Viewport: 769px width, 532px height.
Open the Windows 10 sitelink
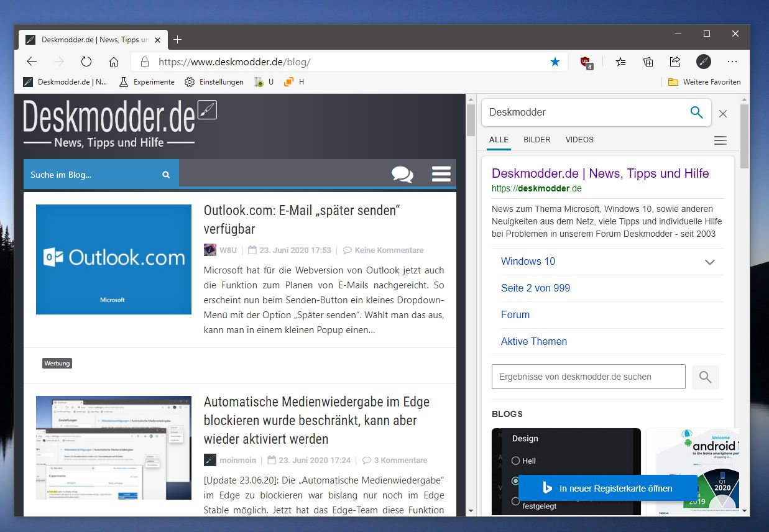click(528, 262)
